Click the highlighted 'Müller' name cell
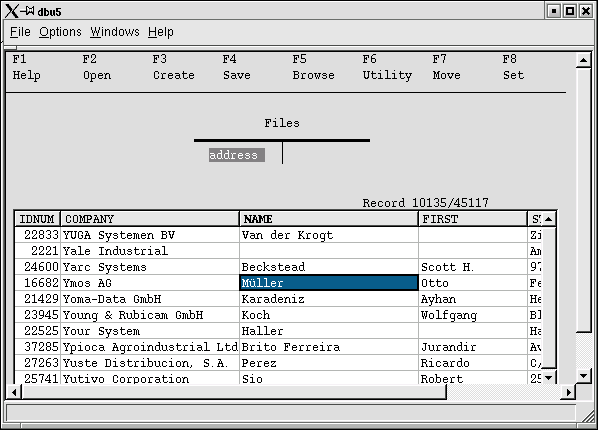 point(329,283)
